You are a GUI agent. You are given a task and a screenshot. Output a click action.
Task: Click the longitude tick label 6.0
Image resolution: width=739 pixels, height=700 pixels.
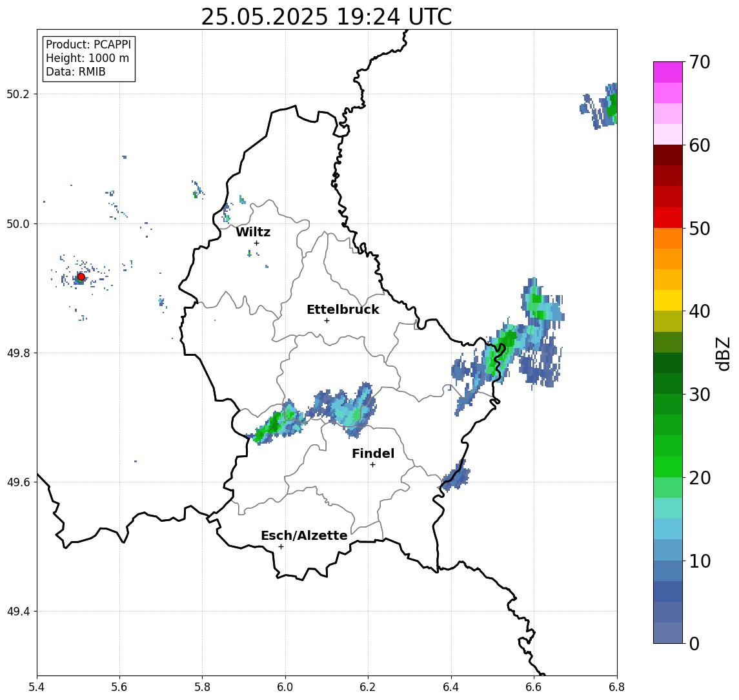(286, 687)
